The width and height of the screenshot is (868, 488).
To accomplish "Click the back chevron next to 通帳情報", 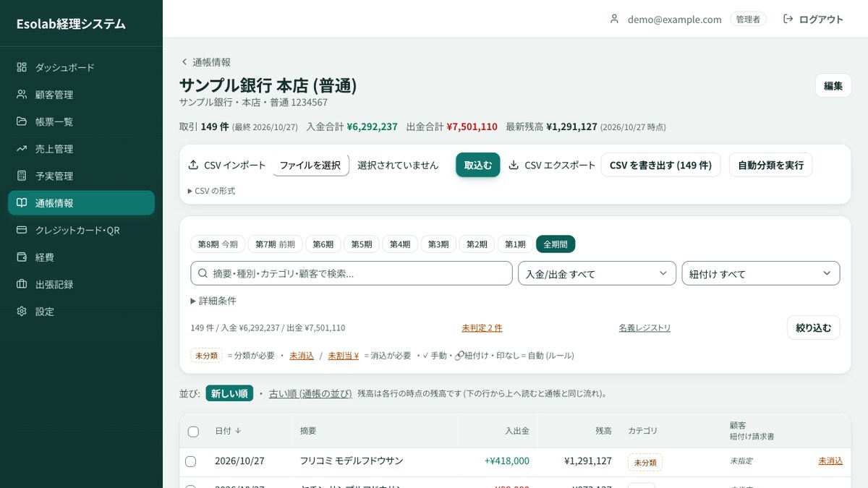I will tap(184, 62).
